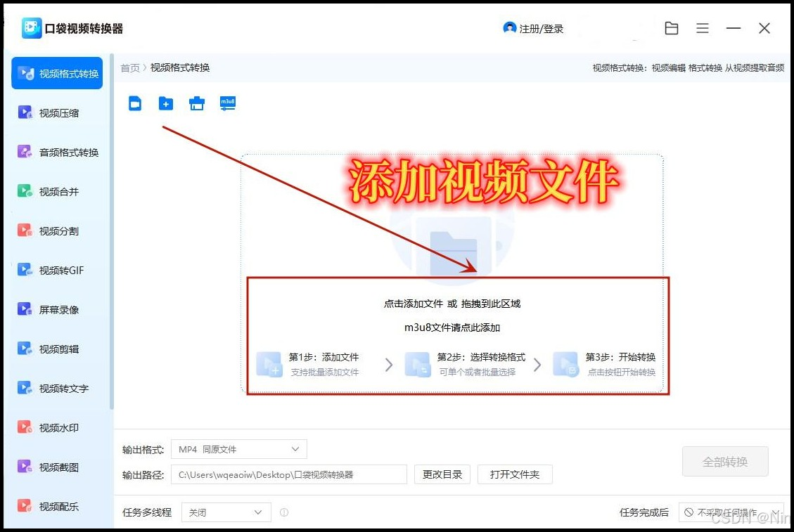Viewport: 794px width, 532px height.
Task: Open the 任务多线程 关闭 dropdown
Action: (226, 512)
